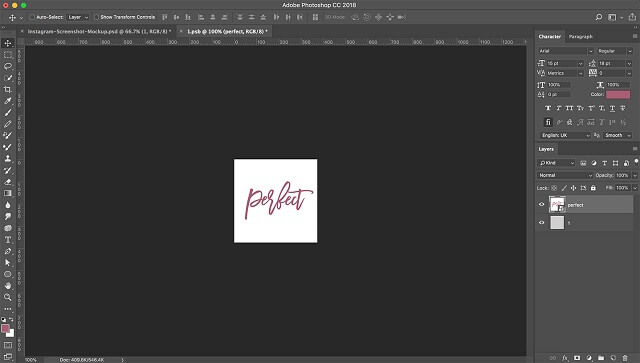
Task: Select the perfect layer thumbnail
Action: pos(557,205)
